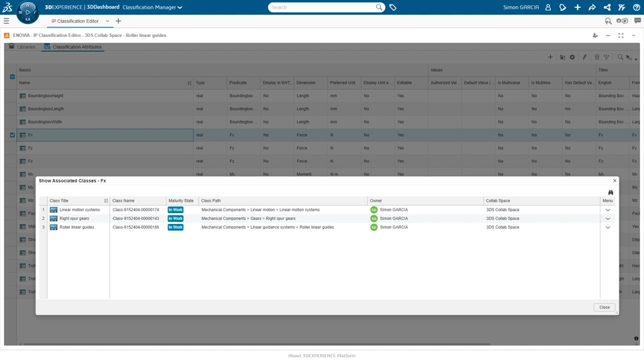Screen dimensions: 644x362
Task: Expand menu for Linear motion systems row
Action: coord(608,210)
